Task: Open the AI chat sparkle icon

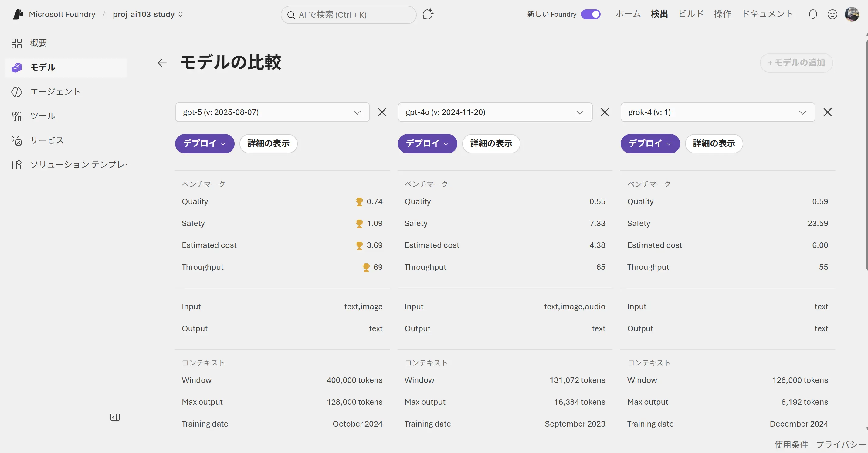Action: [428, 14]
